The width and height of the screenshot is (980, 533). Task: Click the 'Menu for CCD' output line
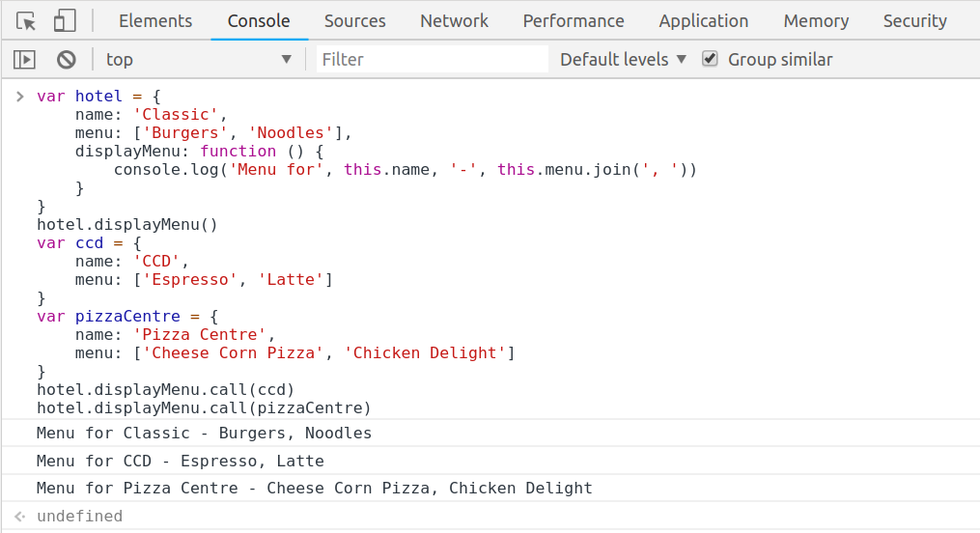(180, 461)
